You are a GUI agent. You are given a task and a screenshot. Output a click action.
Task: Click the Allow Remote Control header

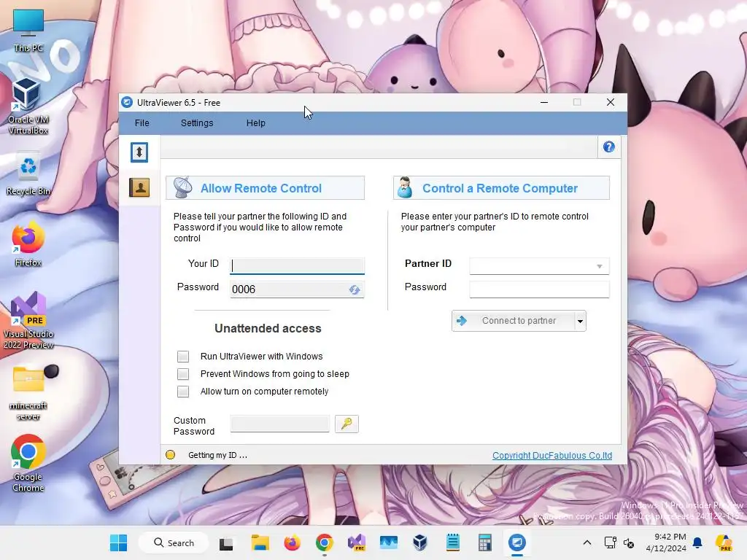click(265, 187)
